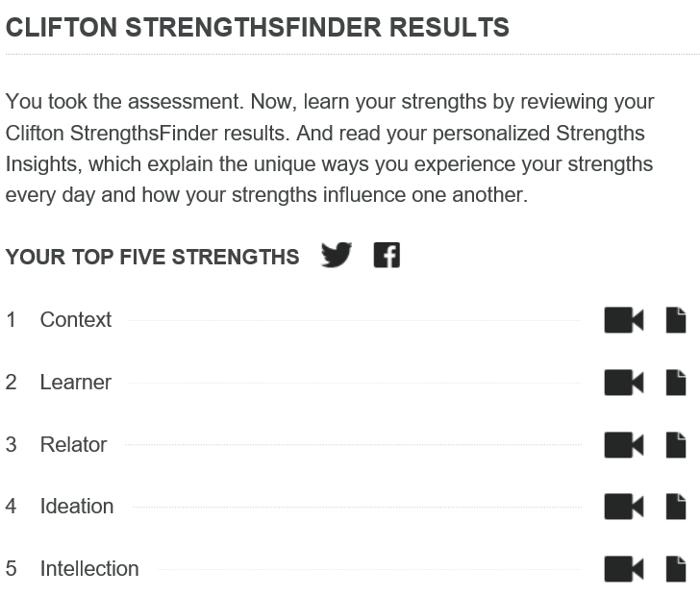Click the Learner strength name
Screen dimensions: 700x596
(75, 383)
